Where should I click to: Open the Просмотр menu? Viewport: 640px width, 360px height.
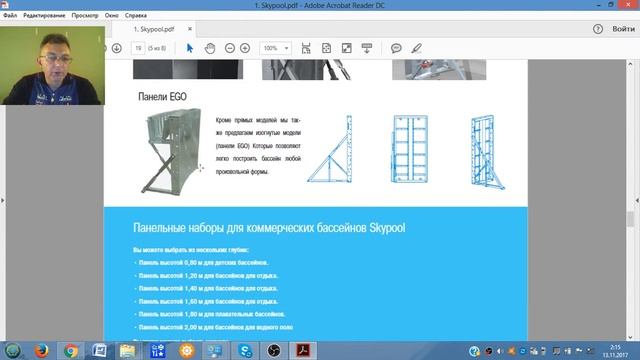pos(85,15)
